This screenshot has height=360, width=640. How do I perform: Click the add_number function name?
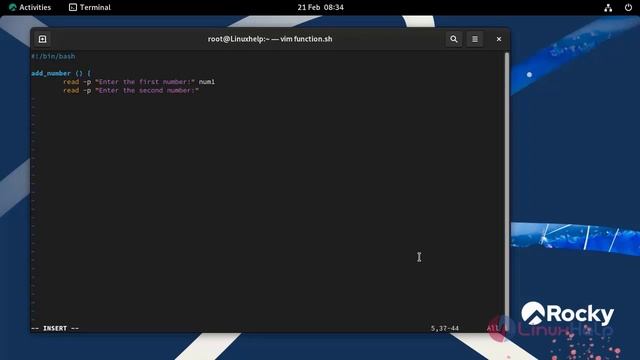tap(51, 73)
